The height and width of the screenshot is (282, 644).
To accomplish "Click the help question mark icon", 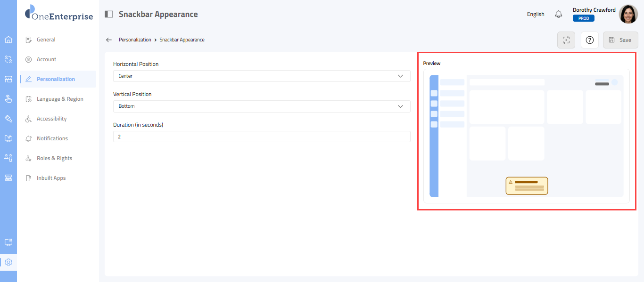I will pyautogui.click(x=589, y=40).
